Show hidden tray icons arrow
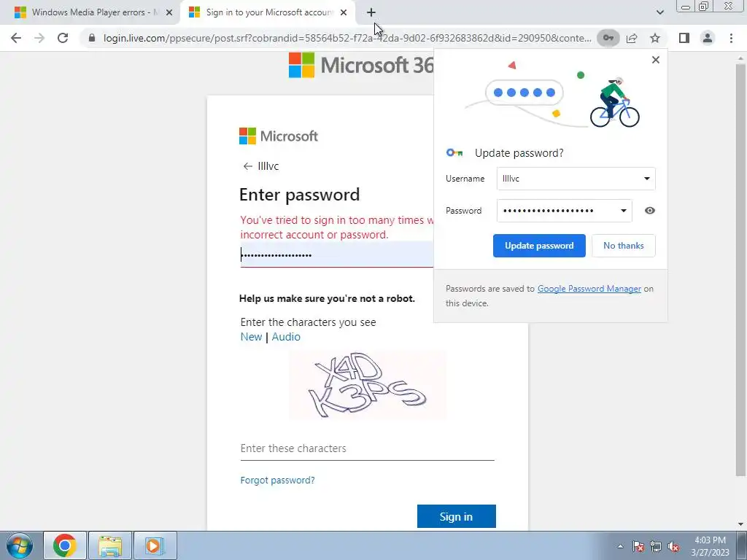 click(620, 546)
